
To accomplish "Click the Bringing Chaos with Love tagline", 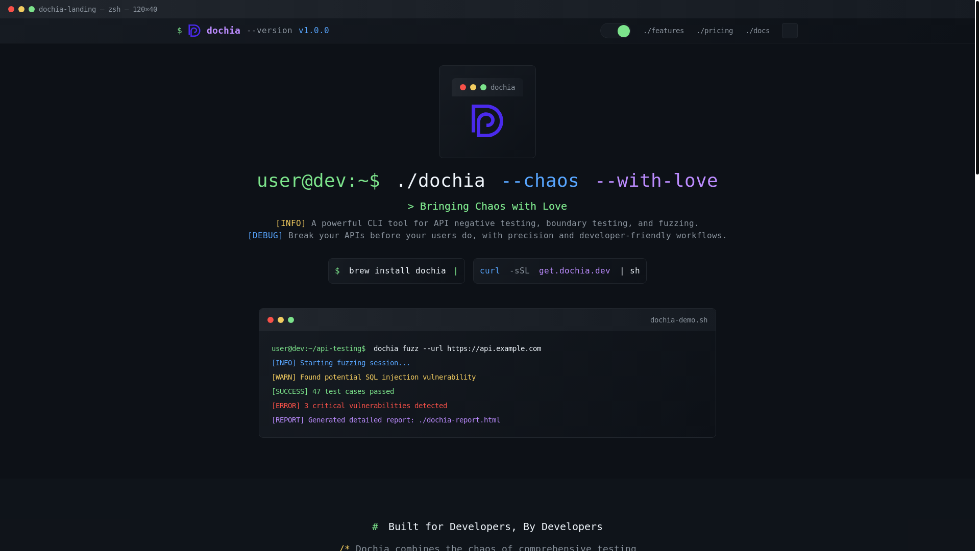I will tap(487, 206).
